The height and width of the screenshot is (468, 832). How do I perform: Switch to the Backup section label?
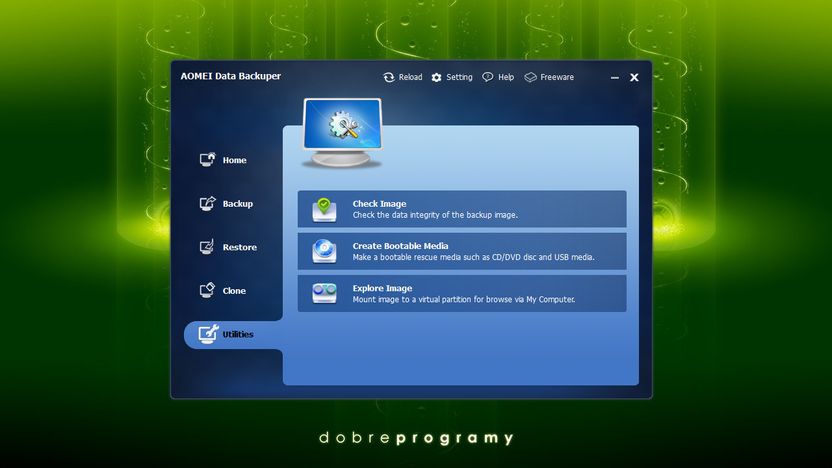[238, 204]
